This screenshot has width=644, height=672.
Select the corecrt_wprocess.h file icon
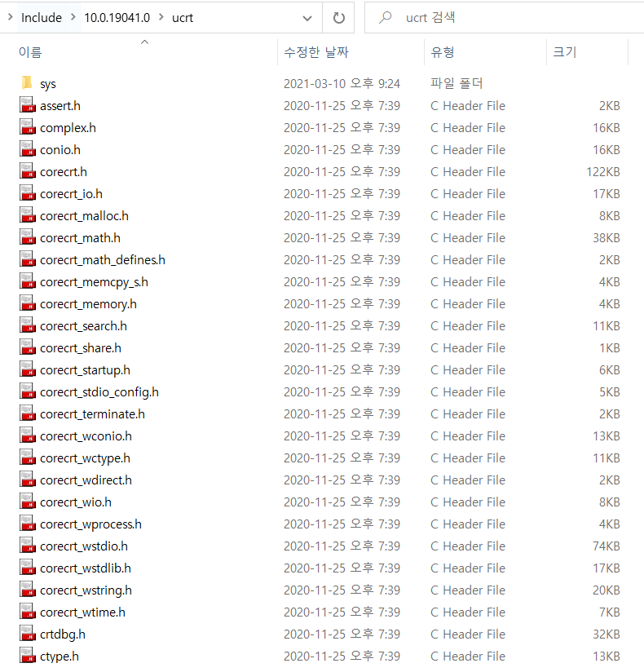[x=28, y=524]
